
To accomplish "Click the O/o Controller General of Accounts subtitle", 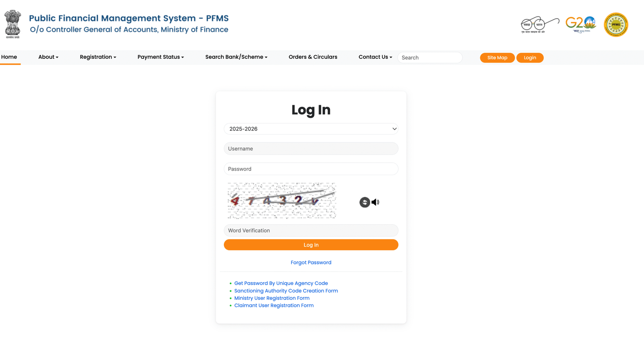I will pyautogui.click(x=129, y=29).
